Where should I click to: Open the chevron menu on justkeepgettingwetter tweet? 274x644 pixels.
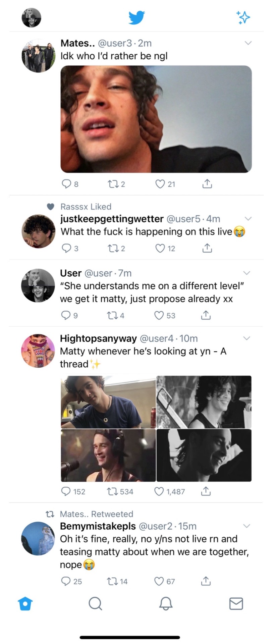click(x=248, y=219)
